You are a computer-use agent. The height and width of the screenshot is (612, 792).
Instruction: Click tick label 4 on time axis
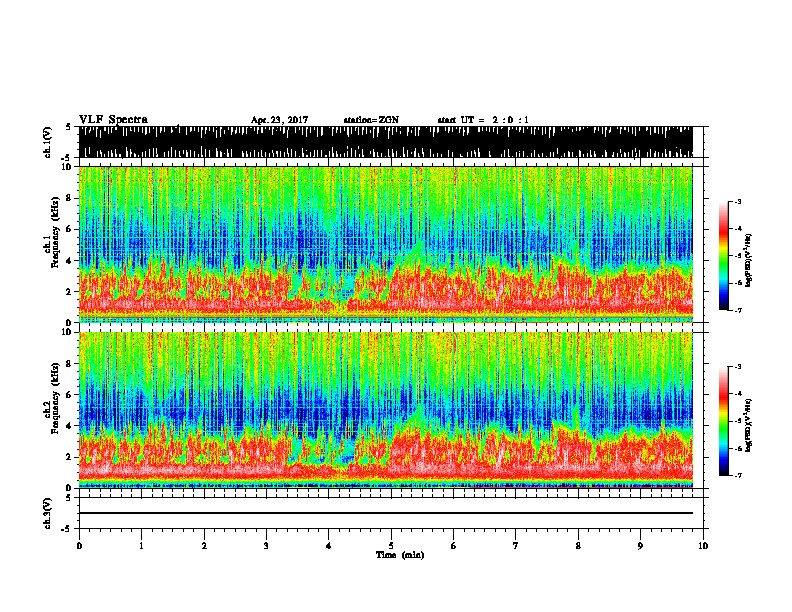point(328,546)
